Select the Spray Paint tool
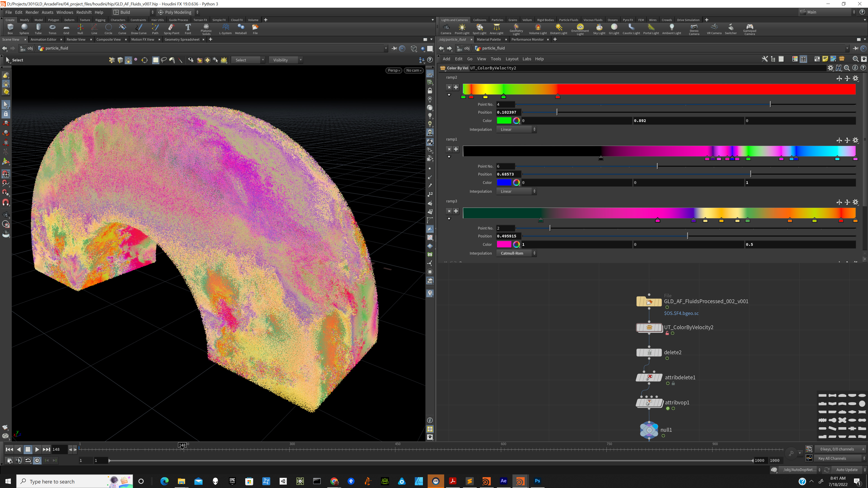The height and width of the screenshot is (488, 868). 172,29
